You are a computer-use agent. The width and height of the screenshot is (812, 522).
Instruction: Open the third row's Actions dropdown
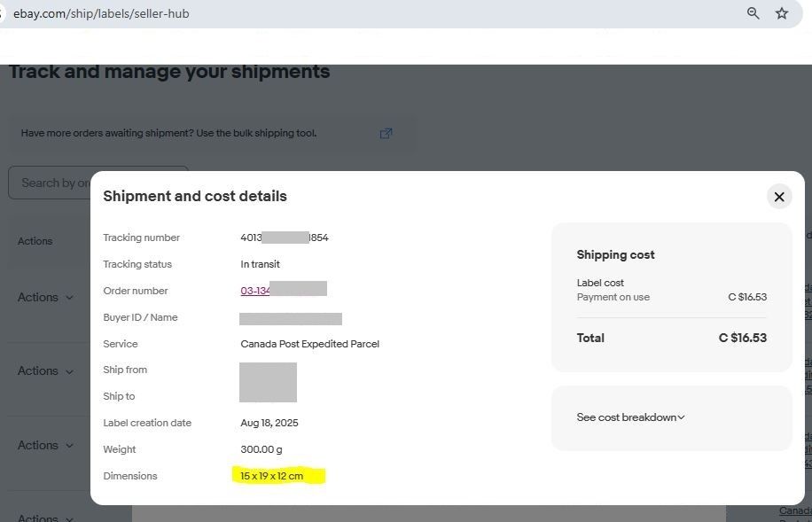coord(45,446)
